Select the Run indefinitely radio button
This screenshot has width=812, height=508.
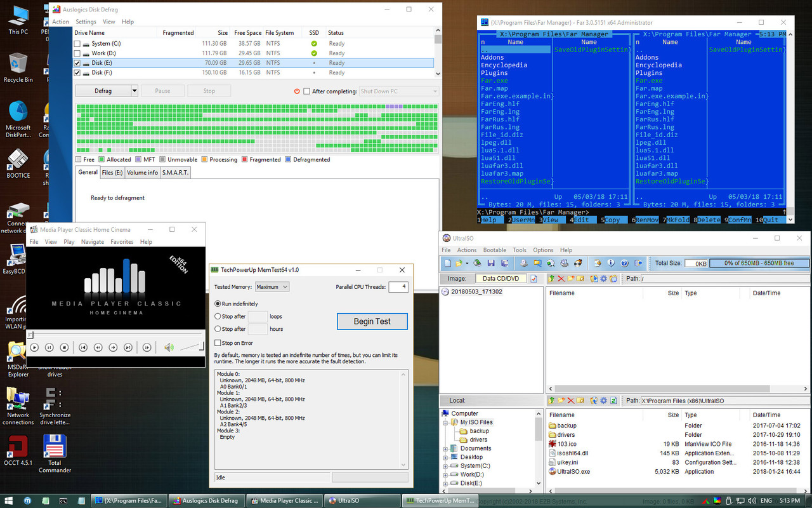tap(218, 304)
